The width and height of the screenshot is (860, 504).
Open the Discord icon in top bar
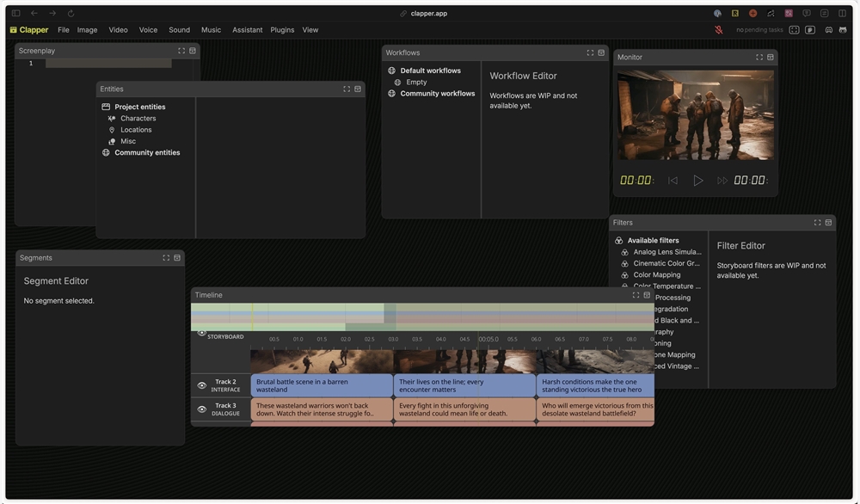click(x=828, y=30)
